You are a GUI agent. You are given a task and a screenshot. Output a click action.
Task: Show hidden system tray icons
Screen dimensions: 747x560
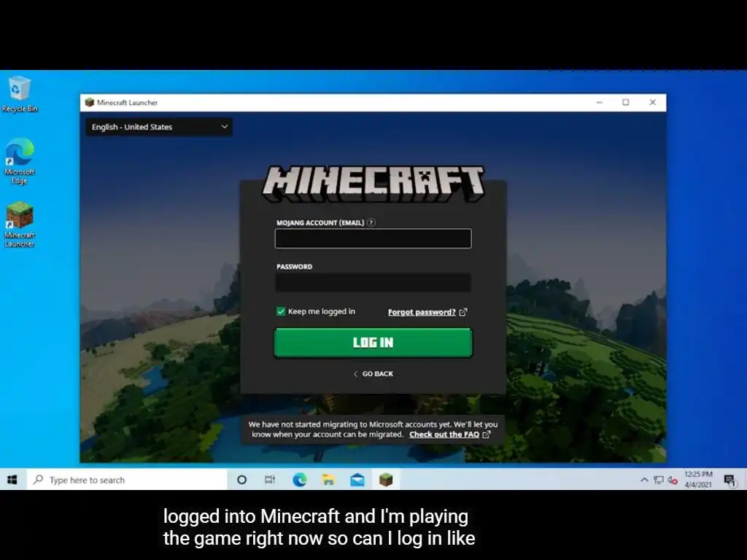point(644,480)
